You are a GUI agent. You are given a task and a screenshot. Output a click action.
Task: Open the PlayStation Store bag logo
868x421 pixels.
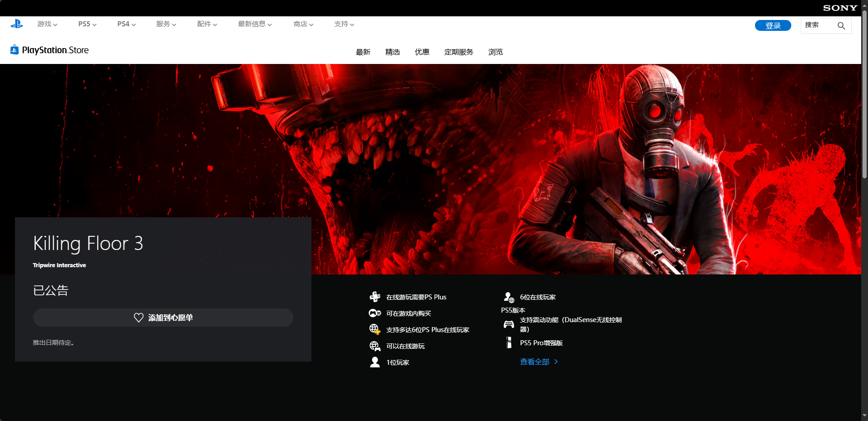[x=15, y=49]
